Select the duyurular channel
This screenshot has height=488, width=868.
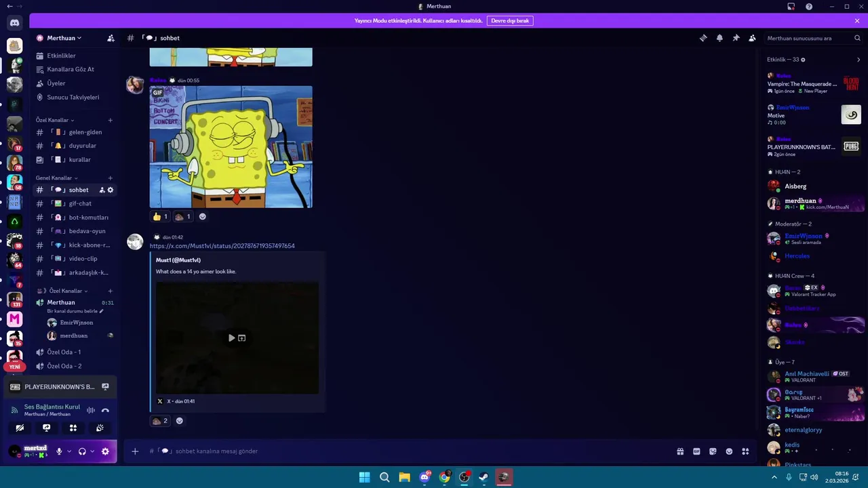[x=75, y=146]
